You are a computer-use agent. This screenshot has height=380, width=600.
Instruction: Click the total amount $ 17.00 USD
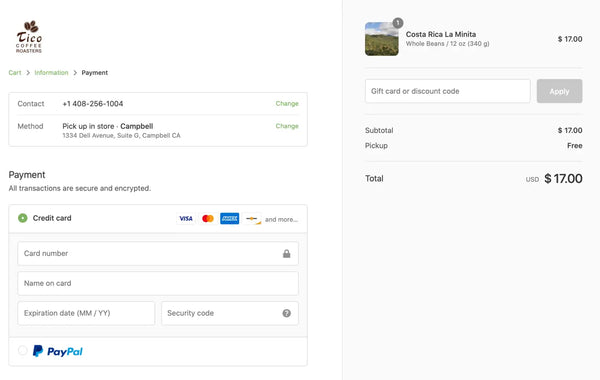[563, 179]
